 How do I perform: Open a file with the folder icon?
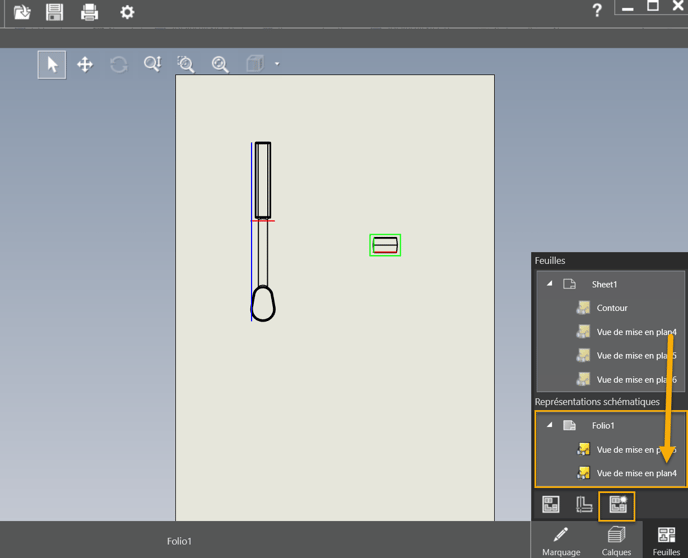(22, 12)
